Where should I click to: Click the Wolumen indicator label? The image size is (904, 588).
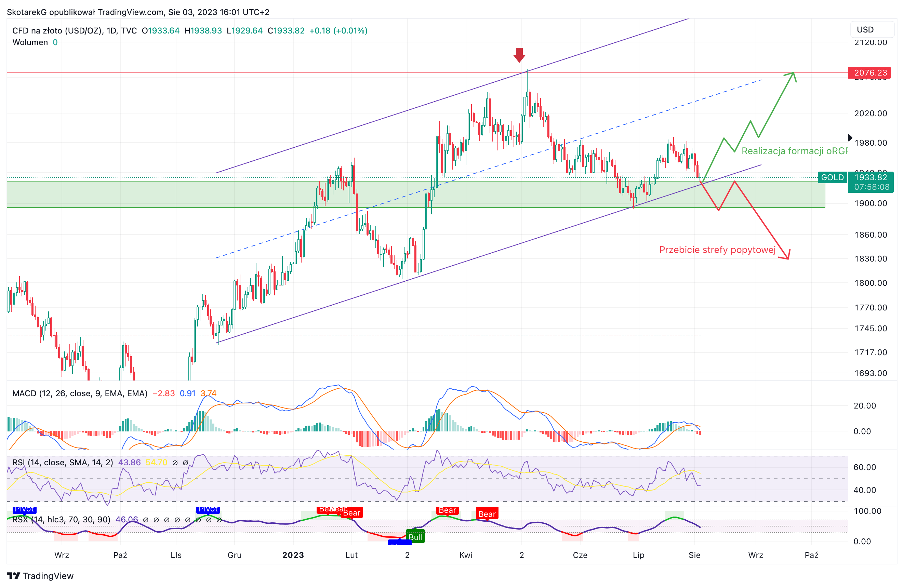pos(30,42)
